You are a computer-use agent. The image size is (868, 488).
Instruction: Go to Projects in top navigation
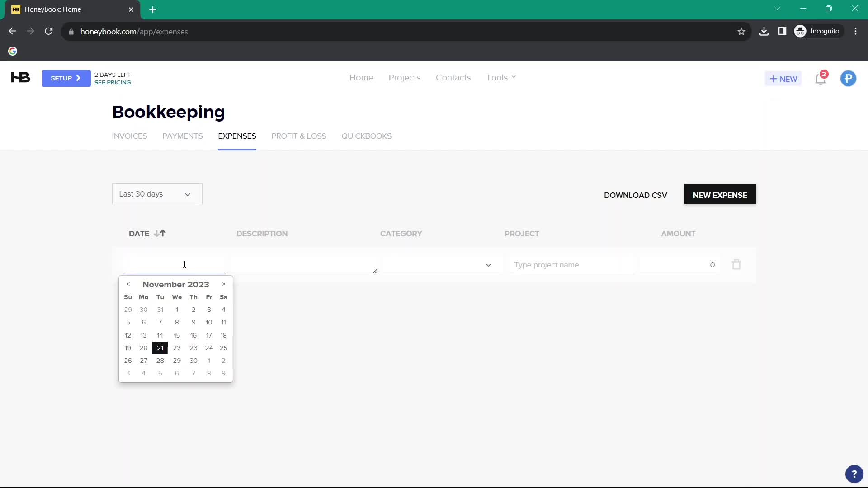[404, 78]
